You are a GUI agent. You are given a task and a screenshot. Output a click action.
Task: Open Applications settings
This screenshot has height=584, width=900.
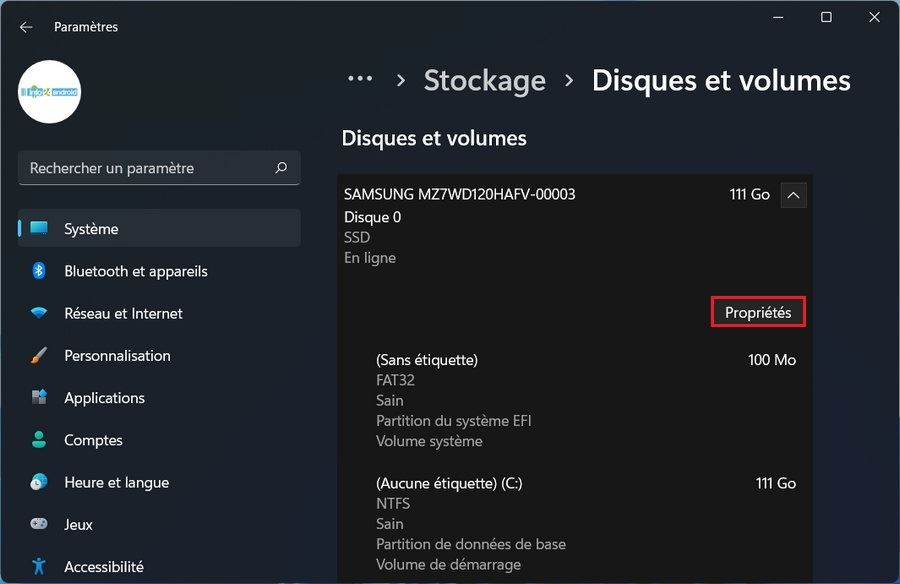[103, 398]
